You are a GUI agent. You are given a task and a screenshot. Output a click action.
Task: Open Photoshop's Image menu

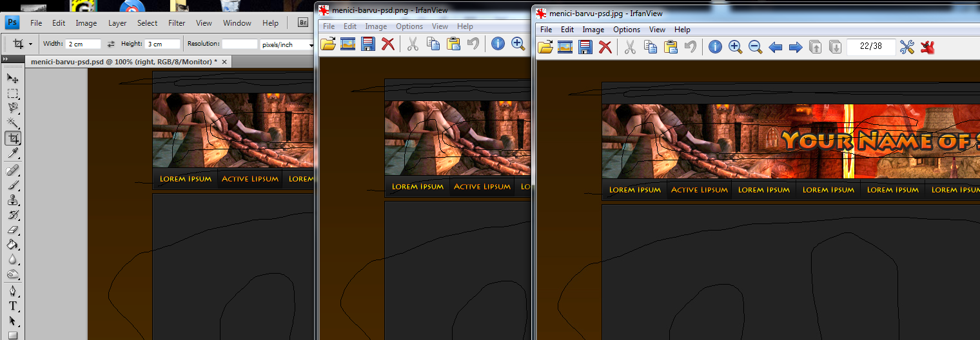86,23
